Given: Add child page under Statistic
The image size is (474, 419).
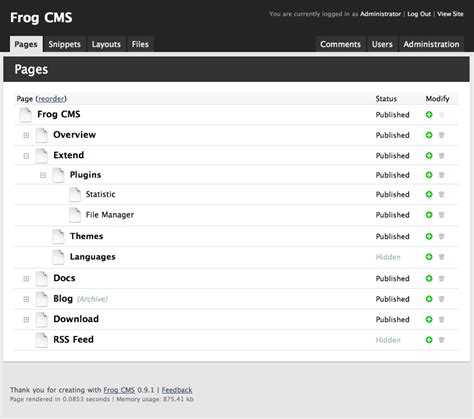Looking at the screenshot, I should pyautogui.click(x=429, y=194).
